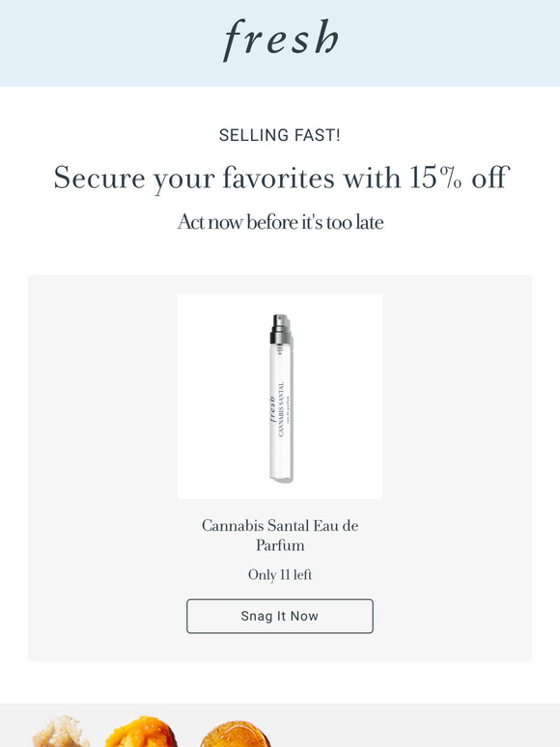Image resolution: width=560 pixels, height=747 pixels.
Task: Click the orange texture swatch image
Action: [x=141, y=732]
